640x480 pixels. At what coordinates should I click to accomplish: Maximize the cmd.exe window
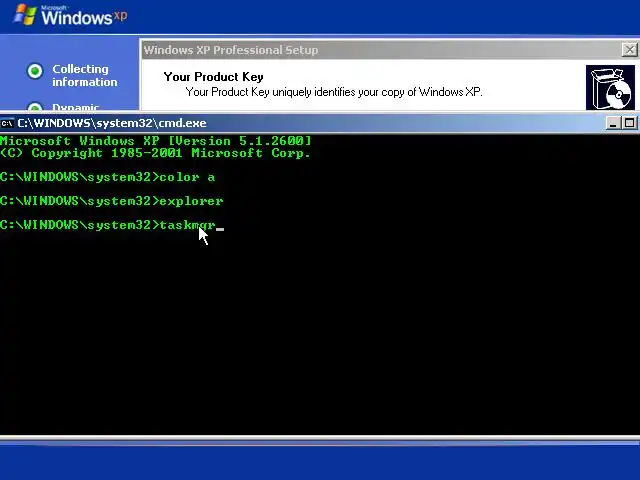click(x=629, y=123)
